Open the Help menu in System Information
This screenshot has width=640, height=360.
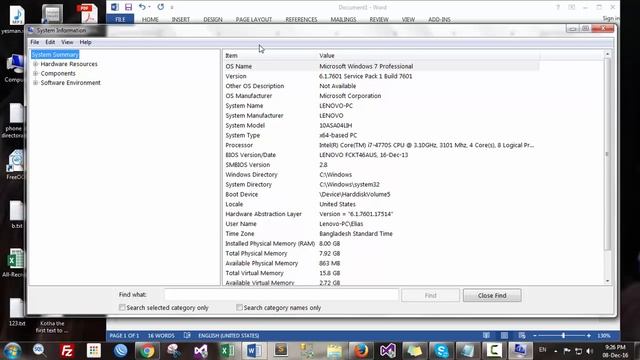(x=85, y=42)
